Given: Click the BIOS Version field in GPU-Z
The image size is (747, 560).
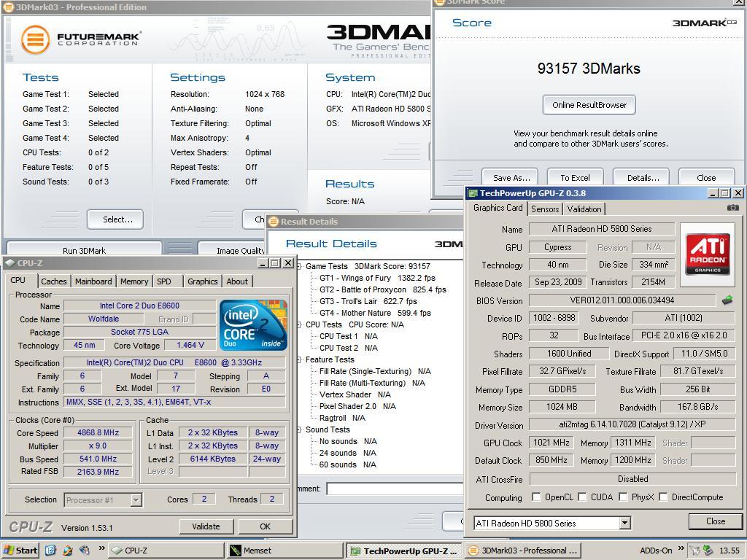Looking at the screenshot, I should point(622,300).
